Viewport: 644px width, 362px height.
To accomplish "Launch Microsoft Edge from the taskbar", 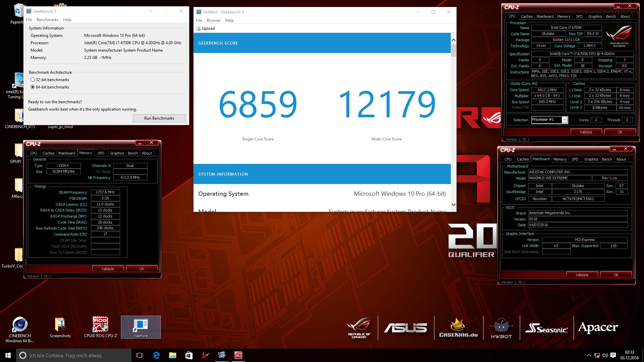I will pos(156,355).
